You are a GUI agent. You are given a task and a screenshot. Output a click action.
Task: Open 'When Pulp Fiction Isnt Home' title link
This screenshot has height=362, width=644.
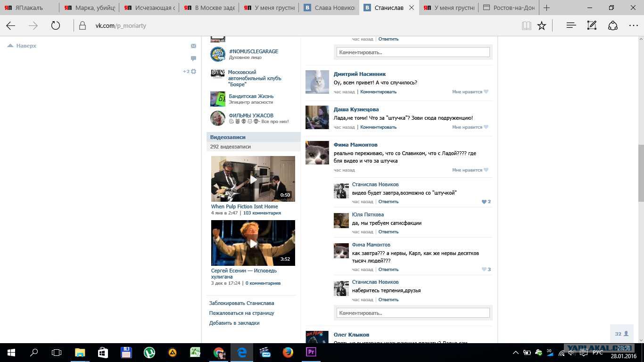click(x=244, y=206)
